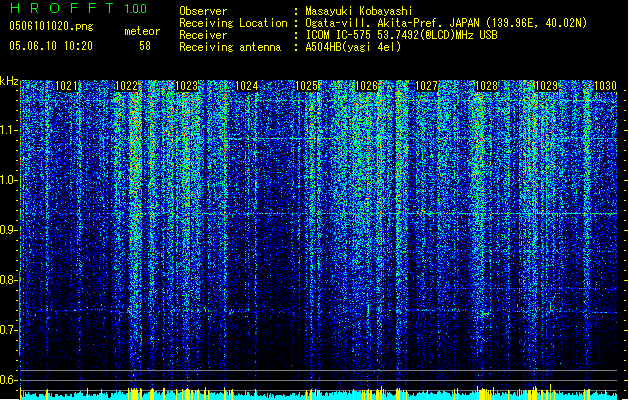The width and height of the screenshot is (629, 400).
Task: Click the 1023 time marker
Action: 187,86
